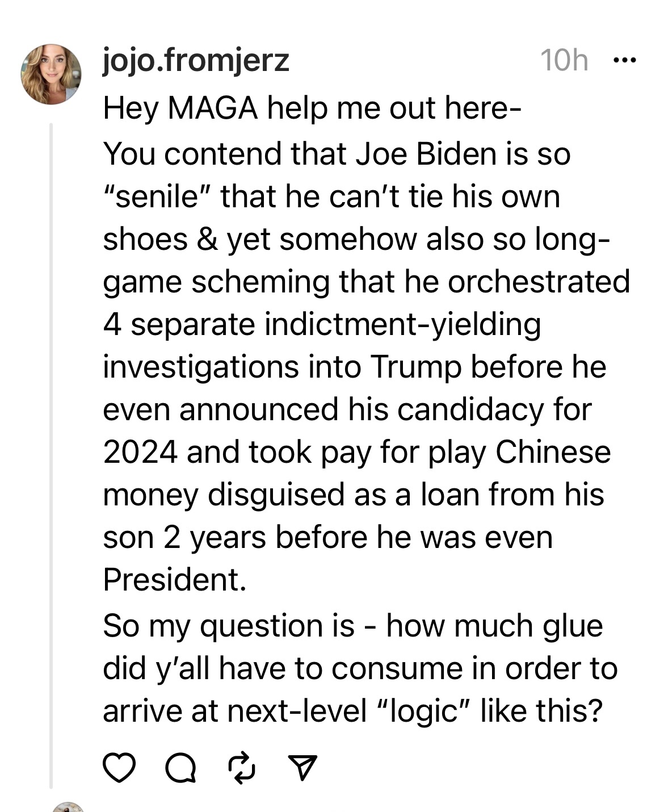664x812 pixels.
Task: Repost using the circular arrows icon
Action: click(x=241, y=768)
